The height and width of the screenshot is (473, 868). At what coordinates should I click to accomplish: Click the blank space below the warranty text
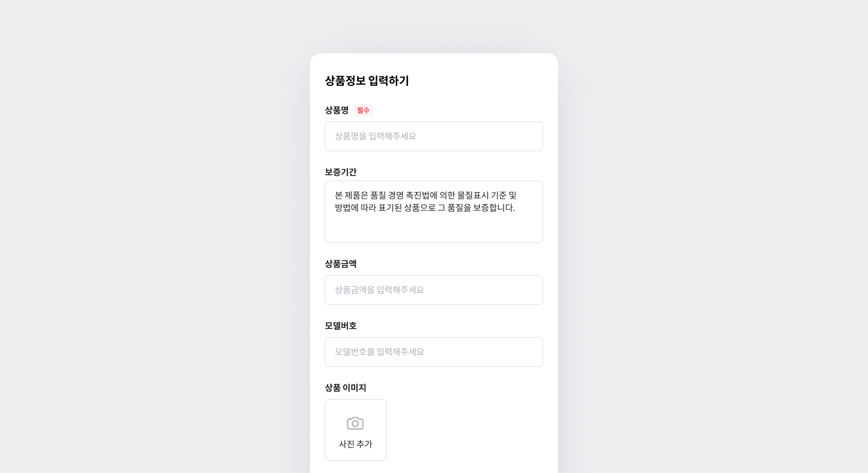click(434, 228)
